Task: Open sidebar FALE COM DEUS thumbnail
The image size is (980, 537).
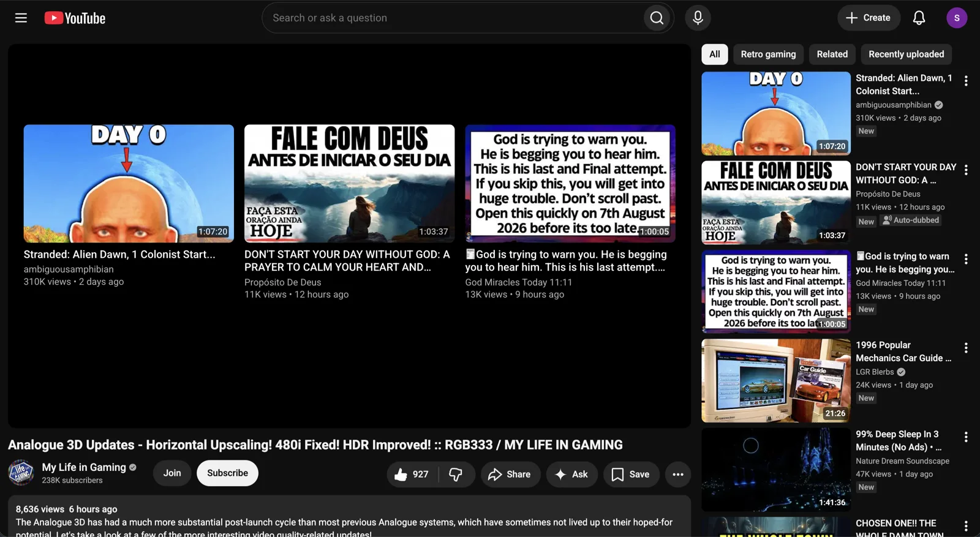Action: click(x=776, y=202)
